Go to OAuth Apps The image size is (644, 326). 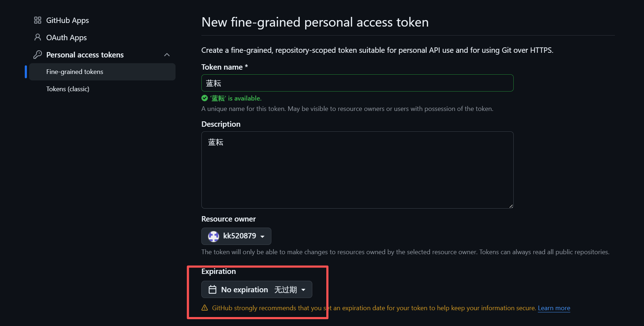[66, 38]
